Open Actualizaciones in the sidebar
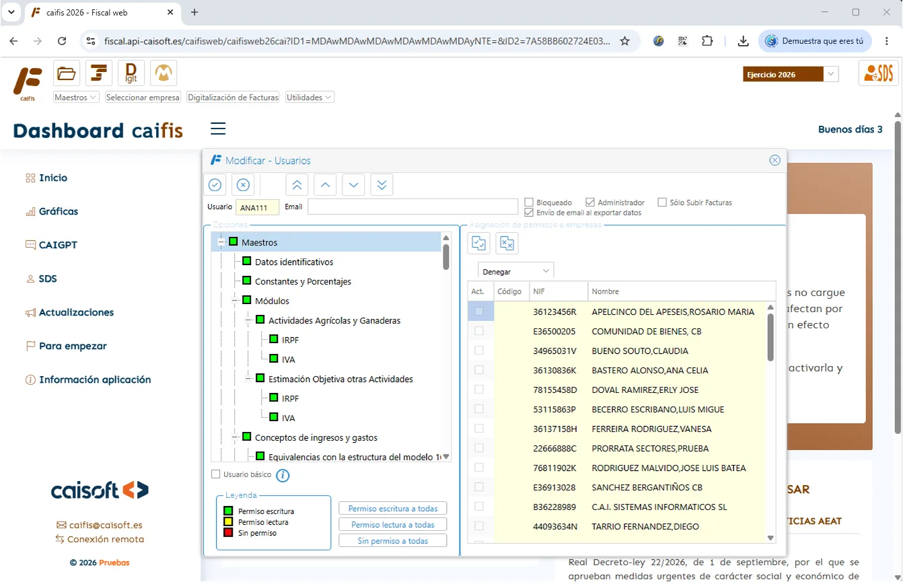The width and height of the screenshot is (903, 588). (x=69, y=312)
